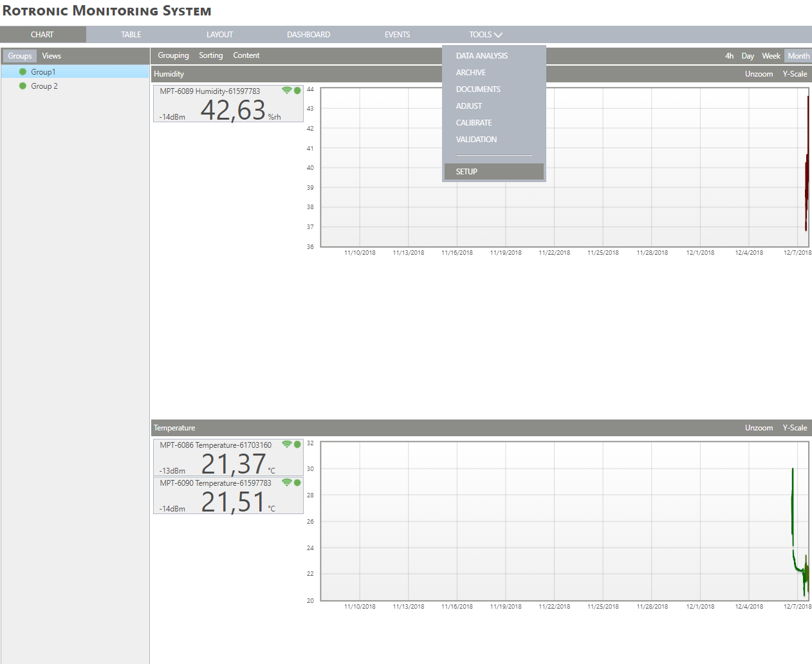Open the Sorting options
Image resolution: width=812 pixels, height=664 pixels.
[210, 55]
